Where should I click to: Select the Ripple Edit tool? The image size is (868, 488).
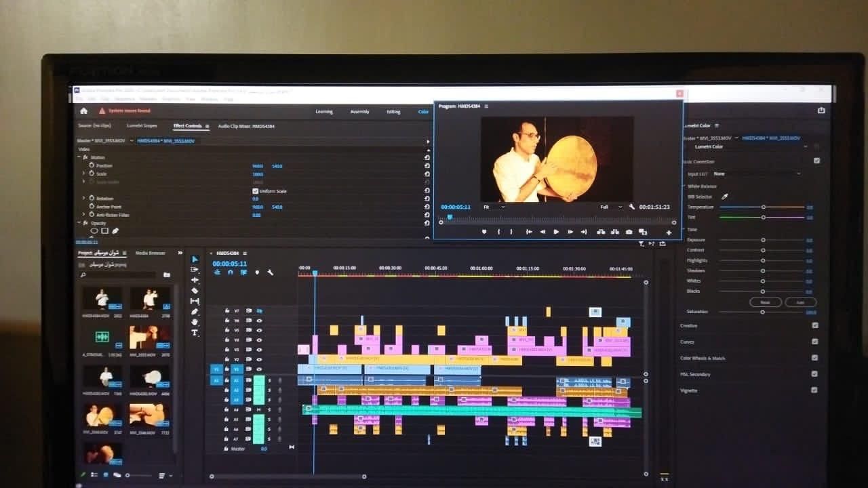point(195,280)
